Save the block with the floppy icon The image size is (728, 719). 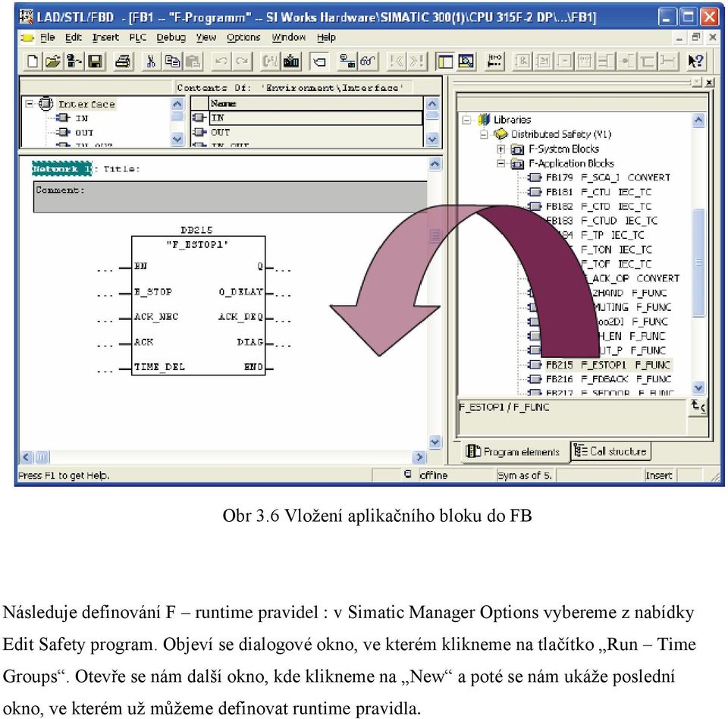pos(96,61)
